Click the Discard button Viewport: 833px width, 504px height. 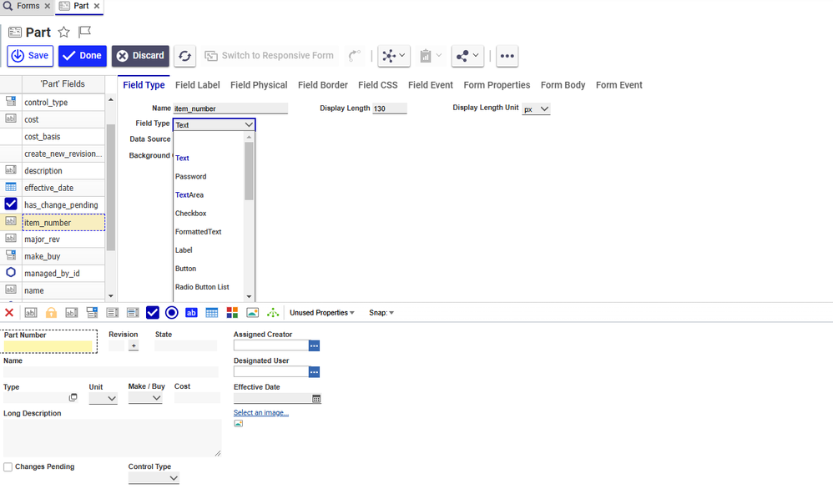coord(140,56)
